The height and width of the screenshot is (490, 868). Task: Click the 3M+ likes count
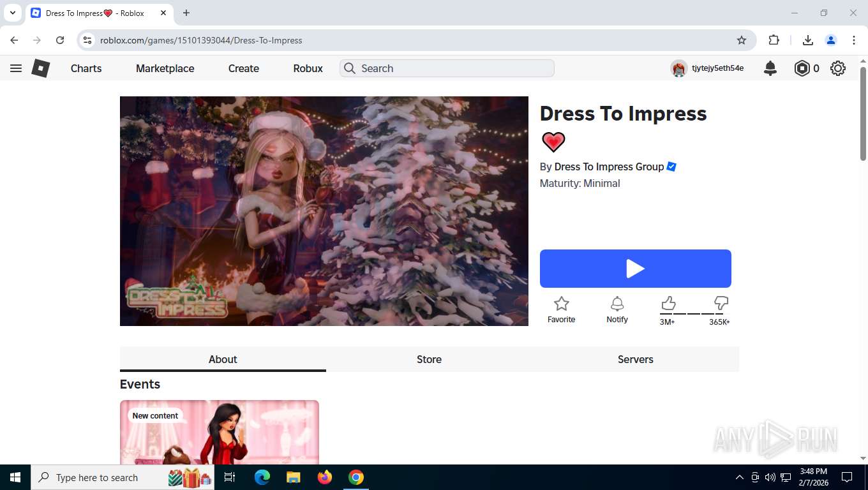coord(667,322)
